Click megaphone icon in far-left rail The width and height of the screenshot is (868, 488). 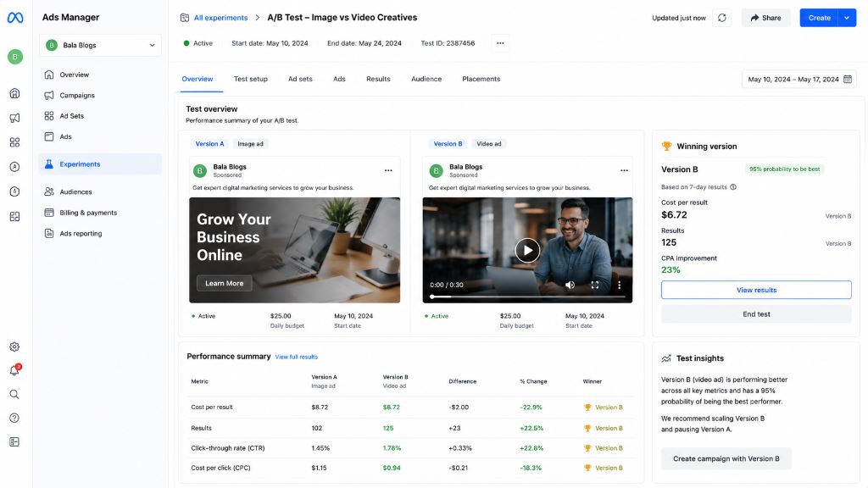tap(15, 118)
